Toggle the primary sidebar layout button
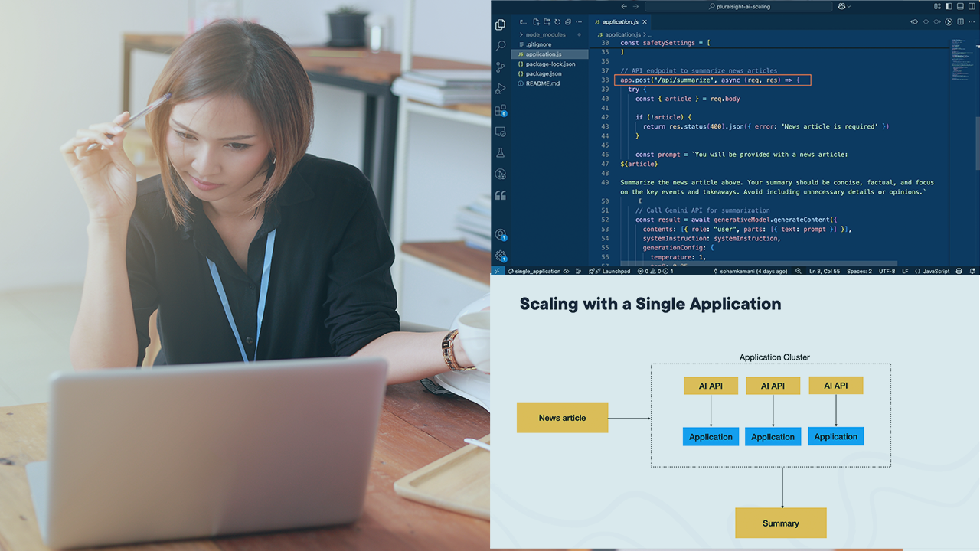The height and width of the screenshot is (551, 980). pos(948,6)
